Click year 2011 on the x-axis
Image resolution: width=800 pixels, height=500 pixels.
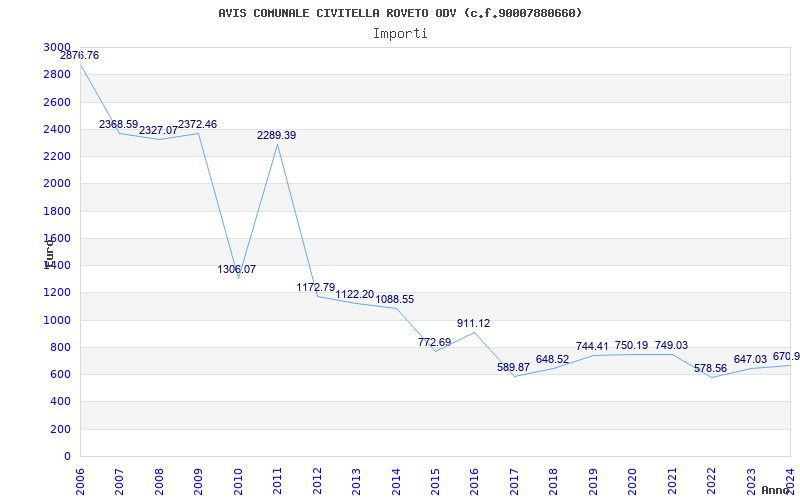coord(278,482)
